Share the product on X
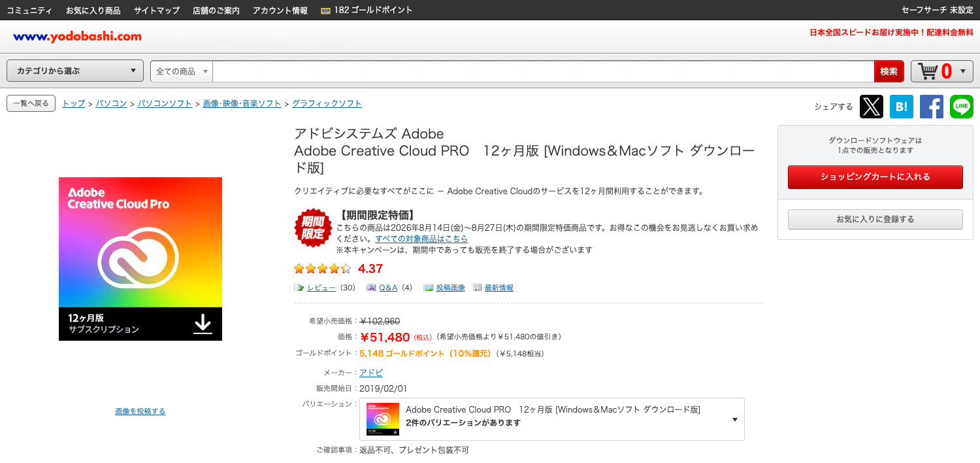The image size is (980, 463). click(871, 107)
